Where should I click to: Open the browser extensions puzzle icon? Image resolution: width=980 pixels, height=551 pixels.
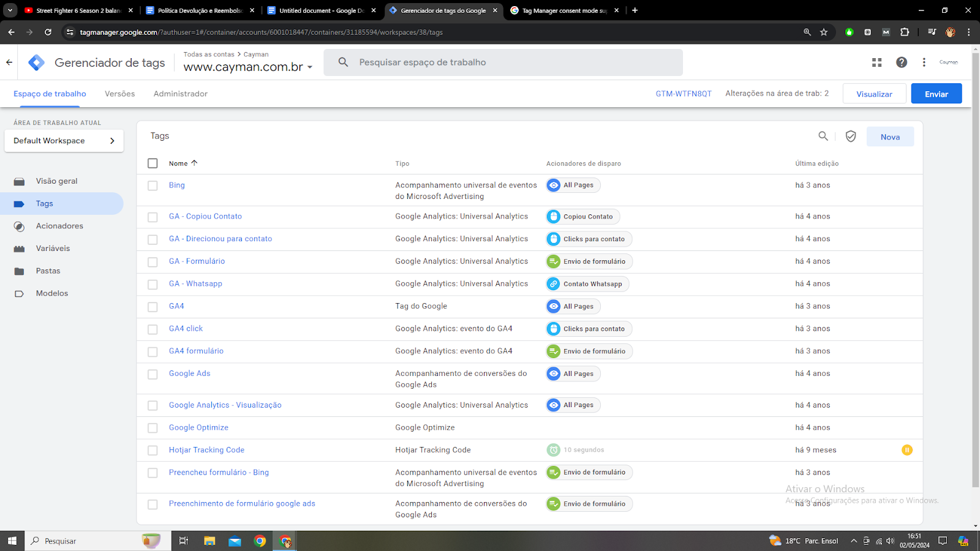pos(905,32)
